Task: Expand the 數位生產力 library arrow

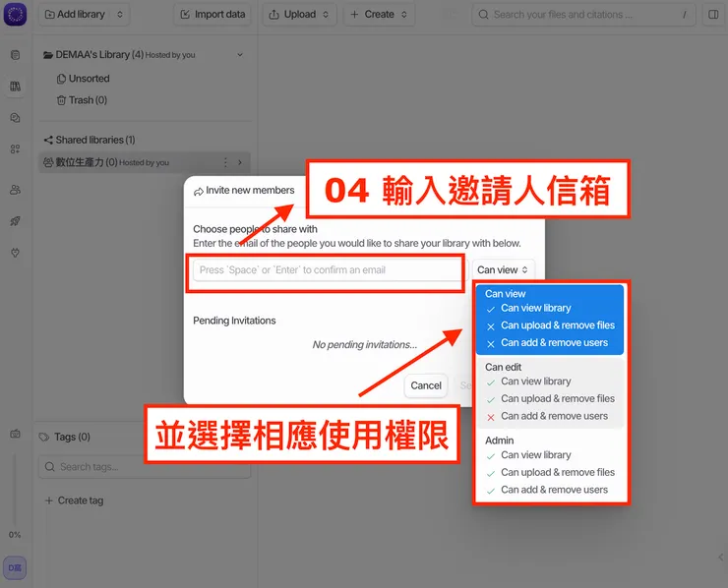Action: coord(240,162)
